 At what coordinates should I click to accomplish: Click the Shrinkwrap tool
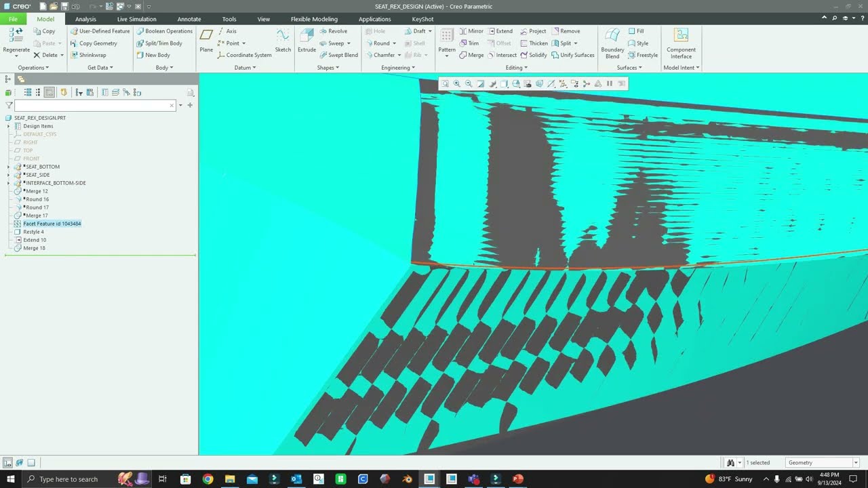pyautogui.click(x=88, y=55)
